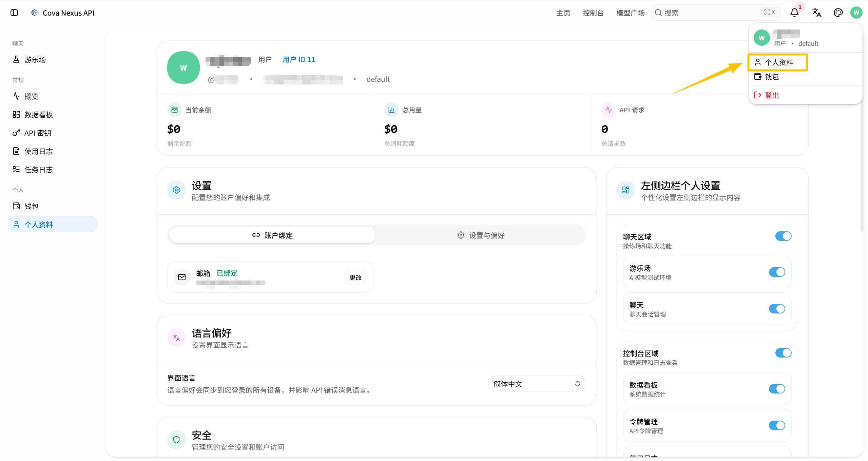
Task: Click the email envelope icon
Action: [182, 277]
